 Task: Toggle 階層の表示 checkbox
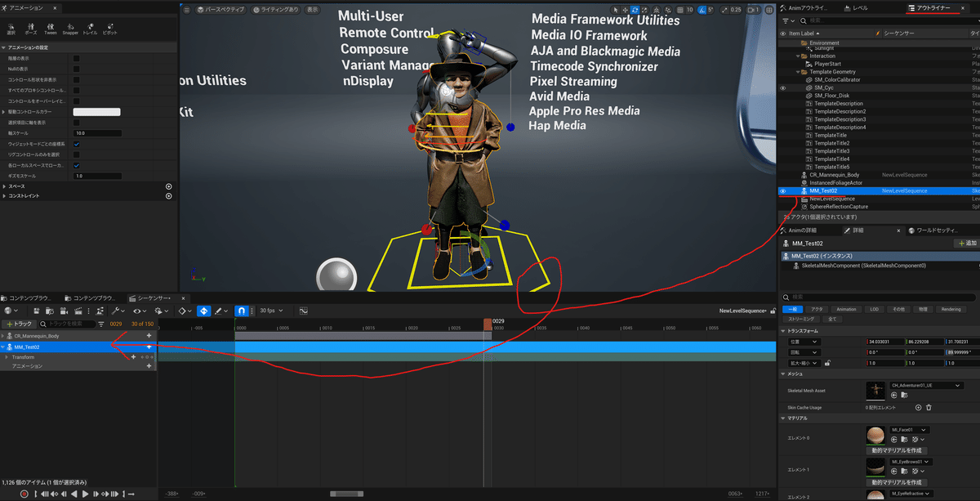77,58
